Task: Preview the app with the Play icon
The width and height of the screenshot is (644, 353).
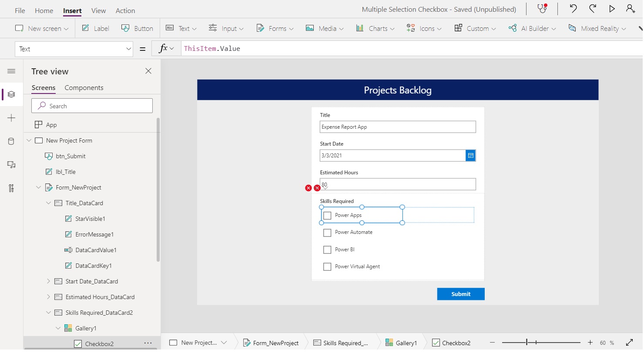Action: click(612, 8)
